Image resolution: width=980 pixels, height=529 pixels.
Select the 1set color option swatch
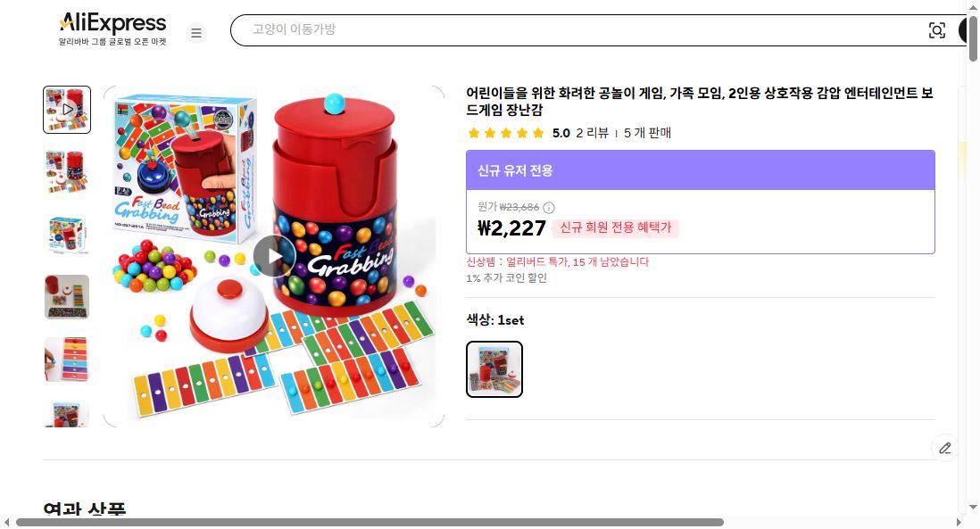[x=494, y=369]
